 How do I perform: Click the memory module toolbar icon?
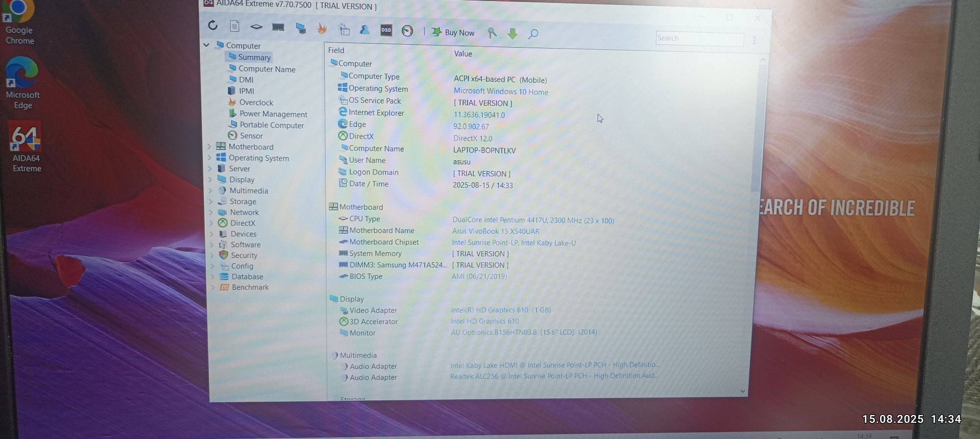[x=278, y=27]
